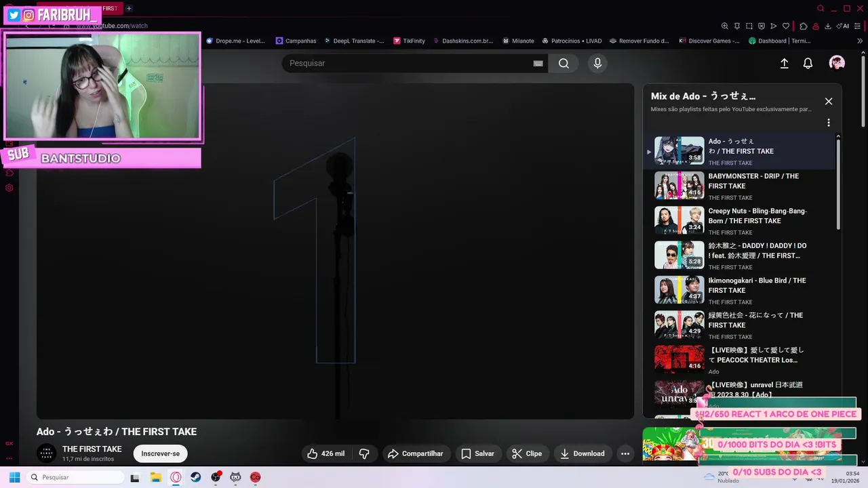Image resolution: width=868 pixels, height=488 pixels.
Task: Open the Milanote bookmark
Action: pos(518,41)
